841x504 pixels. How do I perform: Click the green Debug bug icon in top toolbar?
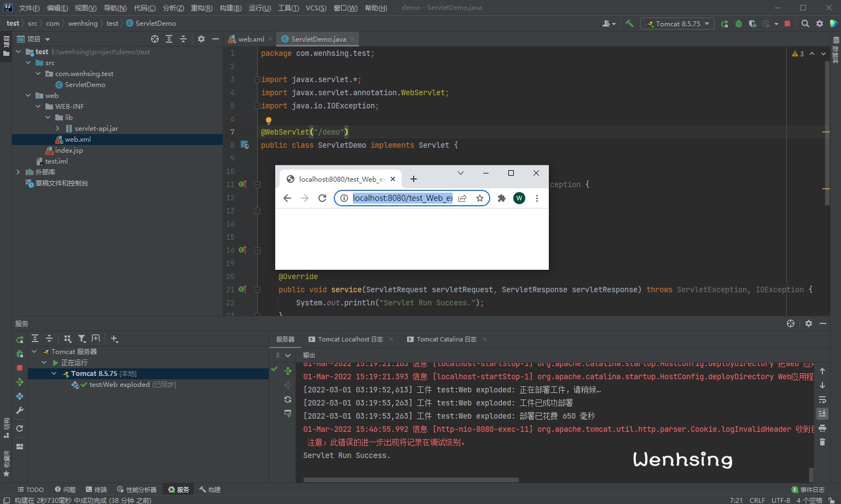(739, 24)
